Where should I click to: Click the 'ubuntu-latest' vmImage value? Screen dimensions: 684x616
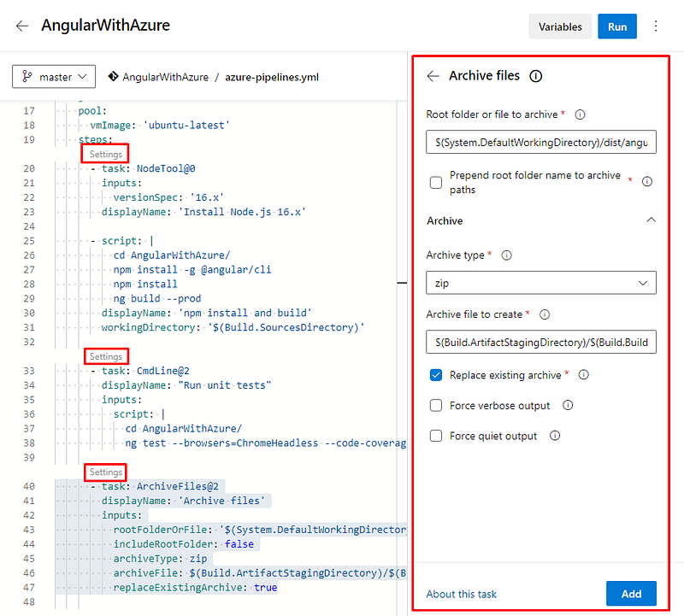pyautogui.click(x=186, y=126)
